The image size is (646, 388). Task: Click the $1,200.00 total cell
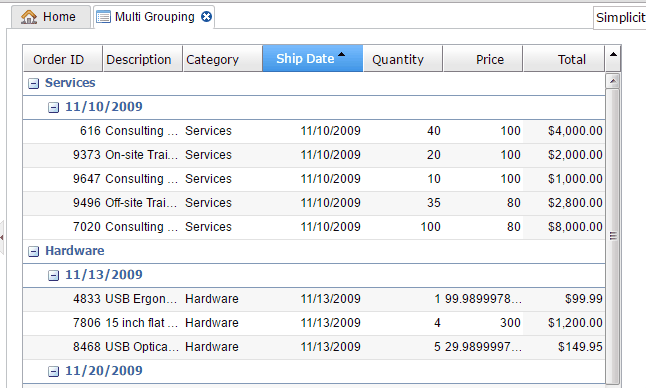(564, 323)
